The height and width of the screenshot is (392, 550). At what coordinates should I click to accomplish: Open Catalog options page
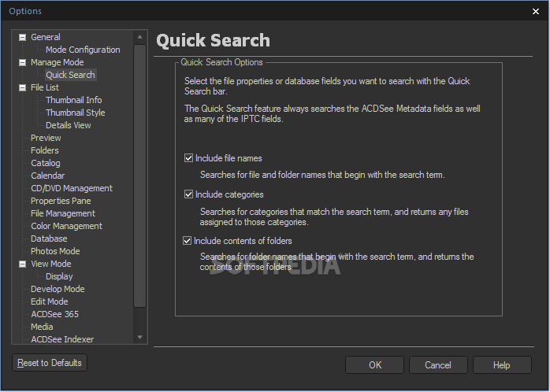(x=45, y=163)
